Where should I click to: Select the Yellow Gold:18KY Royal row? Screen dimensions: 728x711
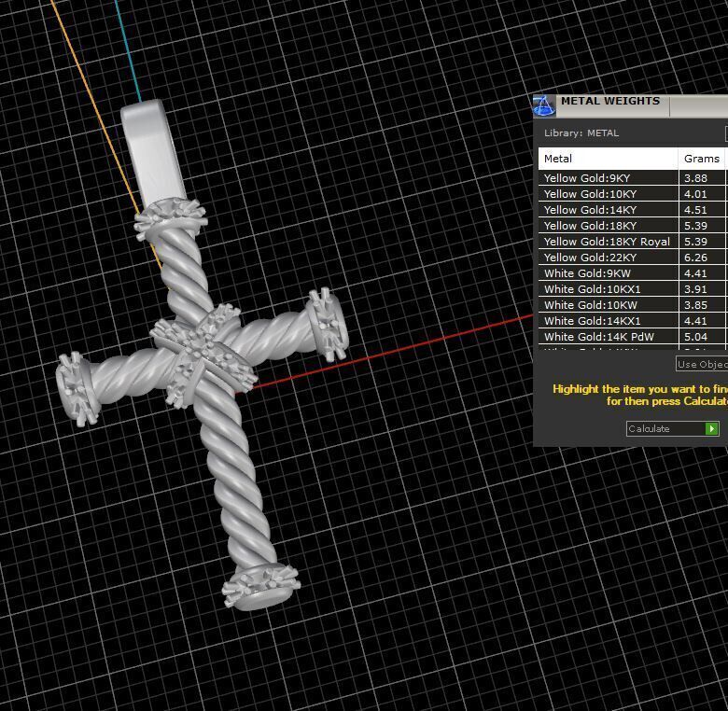click(633, 242)
